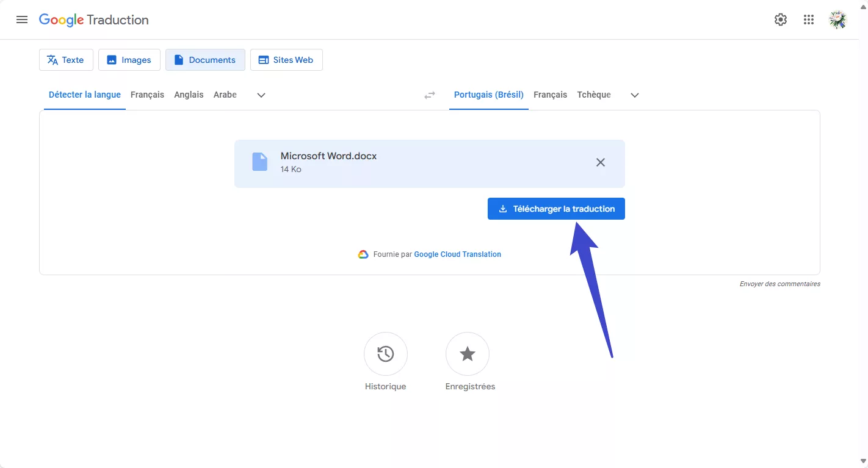868x468 pixels.
Task: Enable Détecter la langue option
Action: [84, 95]
